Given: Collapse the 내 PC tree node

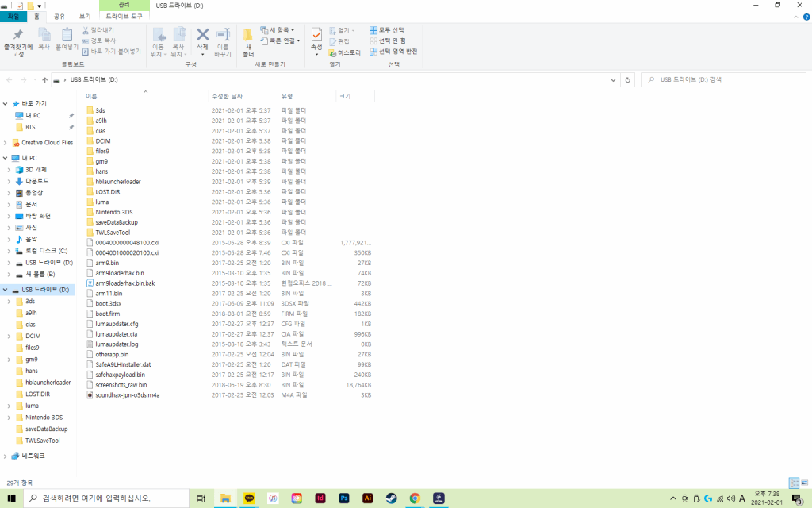Looking at the screenshot, I should click(x=6, y=158).
